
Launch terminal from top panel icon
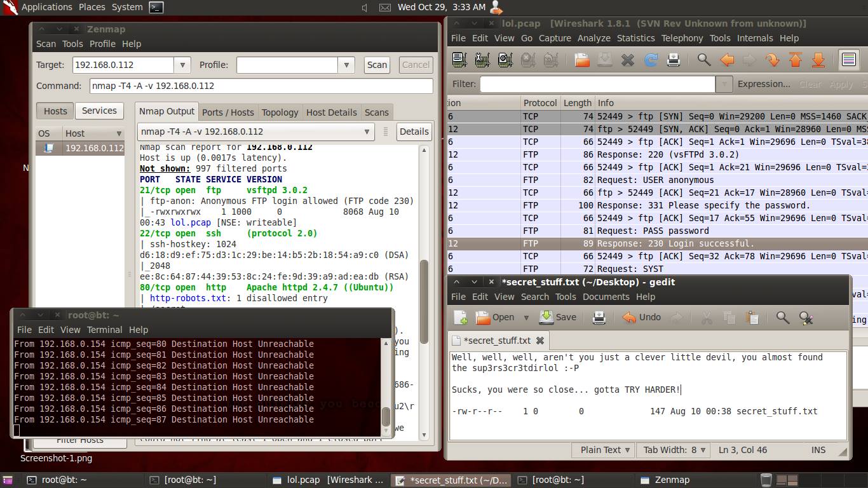156,8
